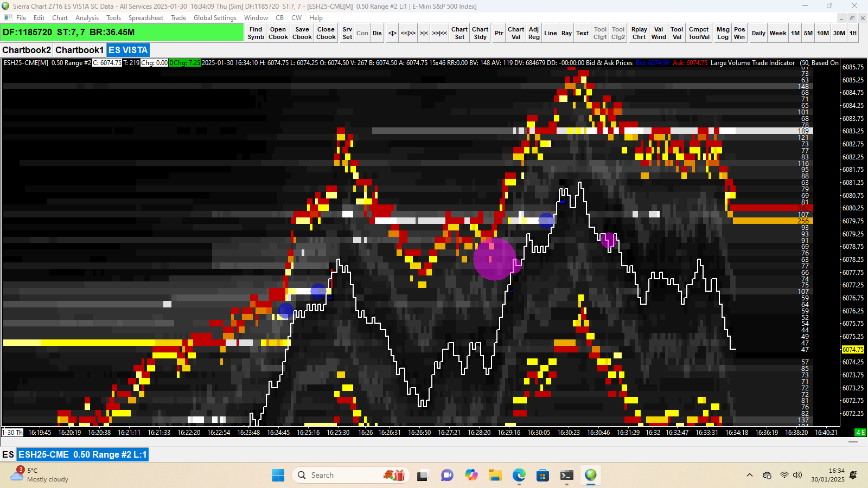Click the '<<|>>' bar spacing button

coord(408,33)
